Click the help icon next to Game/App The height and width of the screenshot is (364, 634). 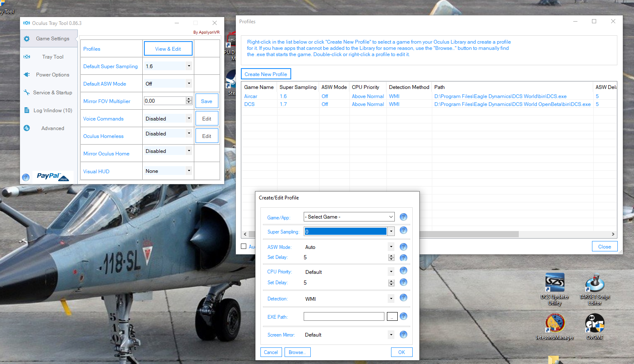tap(403, 217)
